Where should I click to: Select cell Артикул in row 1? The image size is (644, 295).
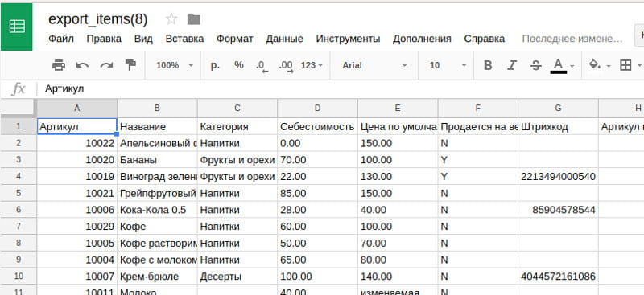click(76, 126)
